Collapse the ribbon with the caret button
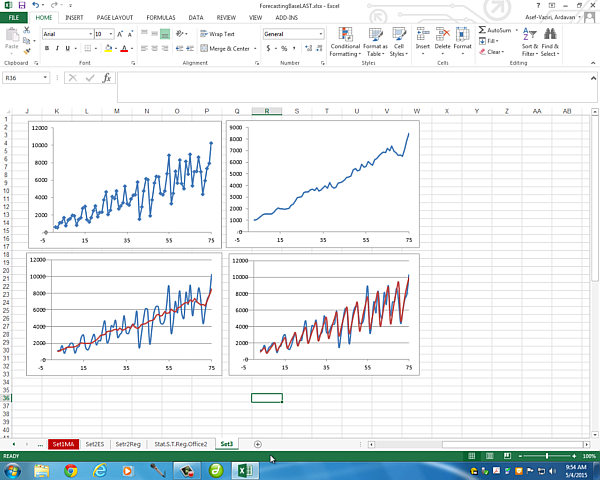Screen dimensions: 600x480 (x=593, y=63)
